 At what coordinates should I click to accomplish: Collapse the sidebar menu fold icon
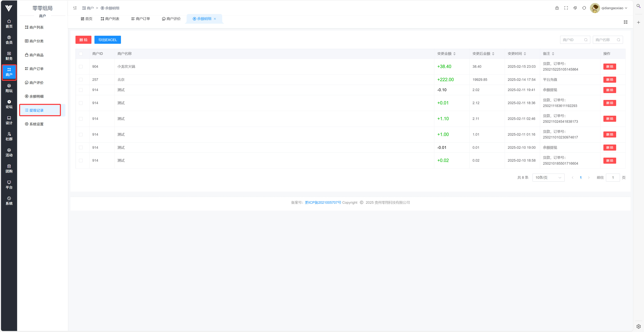(75, 8)
